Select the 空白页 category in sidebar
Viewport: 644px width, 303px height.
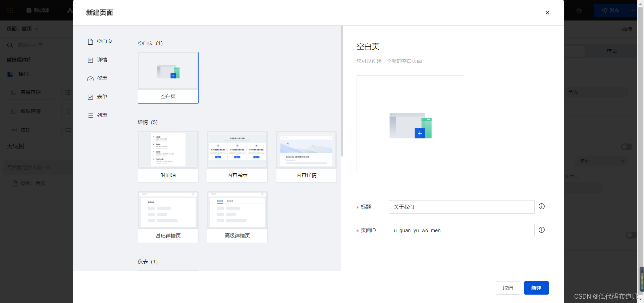[x=100, y=41]
